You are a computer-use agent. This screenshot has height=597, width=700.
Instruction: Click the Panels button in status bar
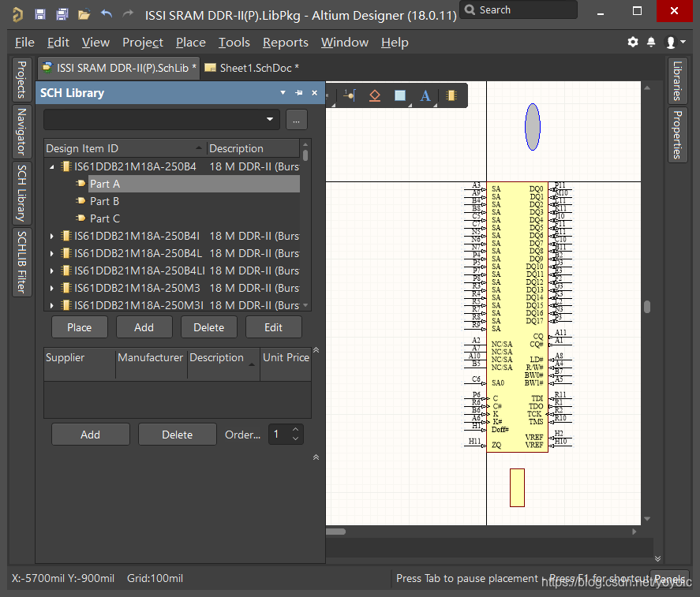pyautogui.click(x=670, y=579)
